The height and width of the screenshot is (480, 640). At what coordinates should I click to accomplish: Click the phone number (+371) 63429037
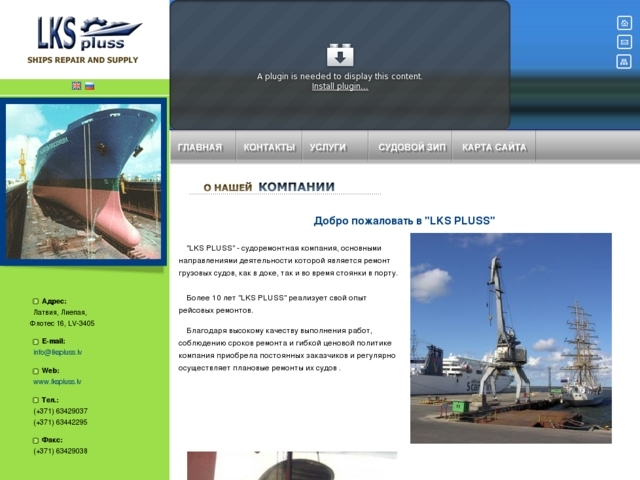(60, 411)
